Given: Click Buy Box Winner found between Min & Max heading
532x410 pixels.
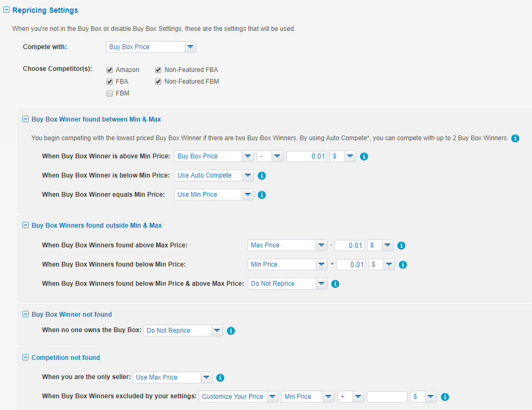Looking at the screenshot, I should pyautogui.click(x=96, y=119).
